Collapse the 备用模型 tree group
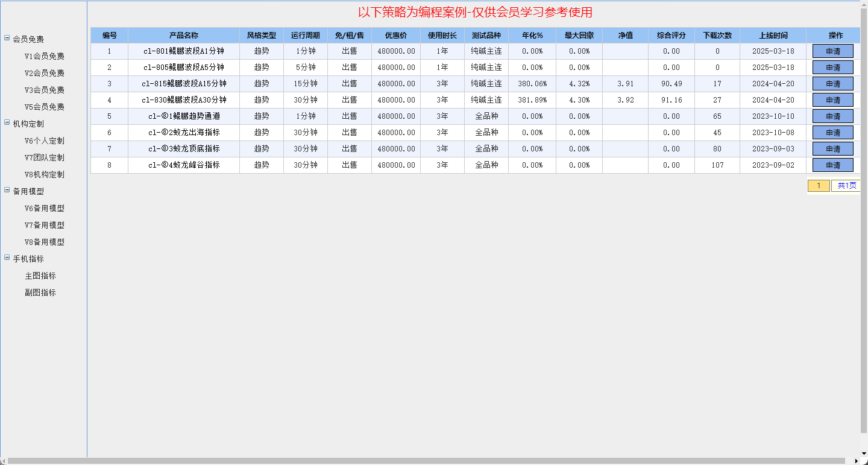868x465 pixels. click(7, 190)
